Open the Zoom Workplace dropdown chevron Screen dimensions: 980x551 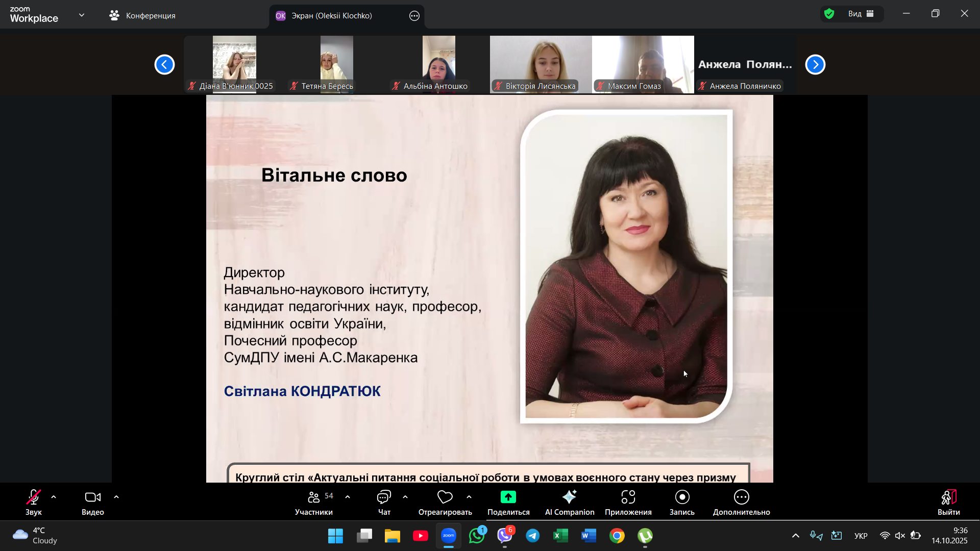click(x=82, y=15)
